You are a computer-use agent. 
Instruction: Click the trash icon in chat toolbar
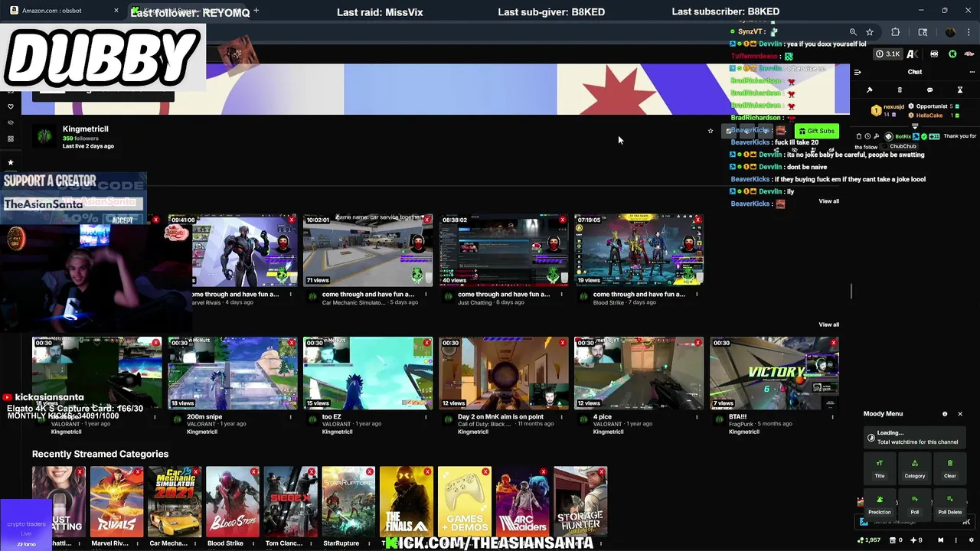[x=900, y=90]
